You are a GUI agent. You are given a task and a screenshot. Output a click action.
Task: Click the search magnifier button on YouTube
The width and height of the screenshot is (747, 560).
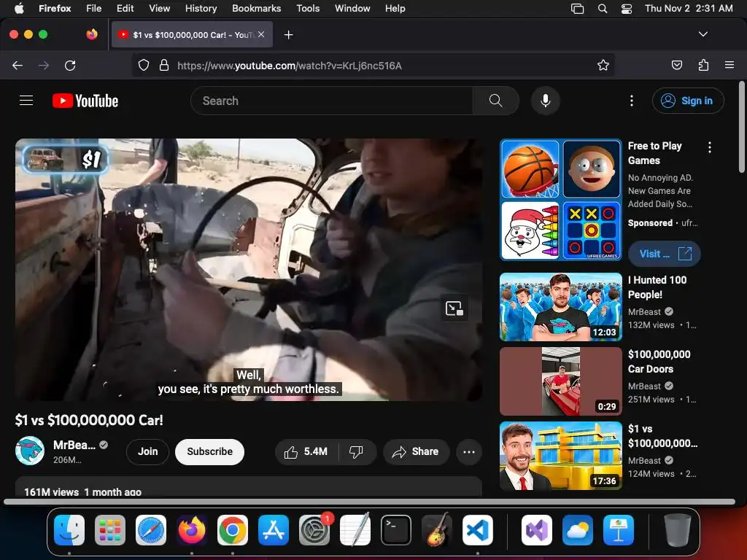point(495,101)
